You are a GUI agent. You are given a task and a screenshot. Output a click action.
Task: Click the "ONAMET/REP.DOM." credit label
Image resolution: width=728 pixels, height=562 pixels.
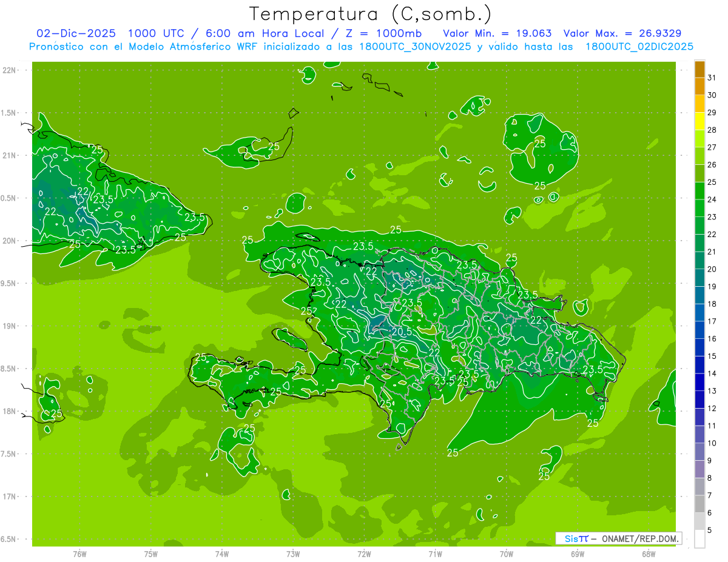click(639, 538)
